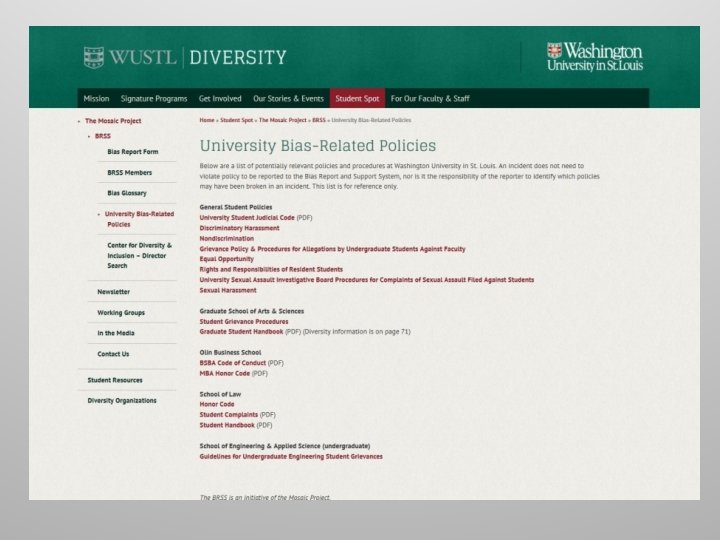Viewport: 720px width, 540px height.
Task: Open Contact Us in the sidebar
Action: [x=113, y=354]
